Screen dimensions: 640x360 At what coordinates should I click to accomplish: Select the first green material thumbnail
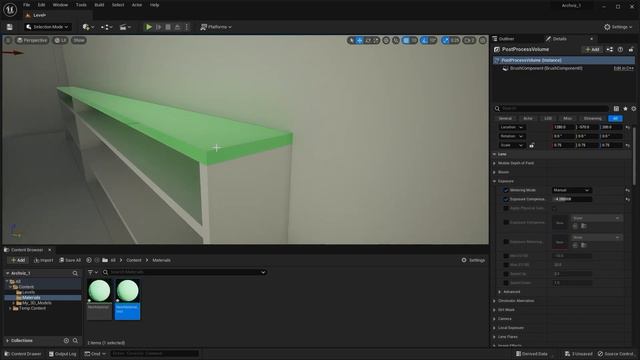pyautogui.click(x=99, y=300)
